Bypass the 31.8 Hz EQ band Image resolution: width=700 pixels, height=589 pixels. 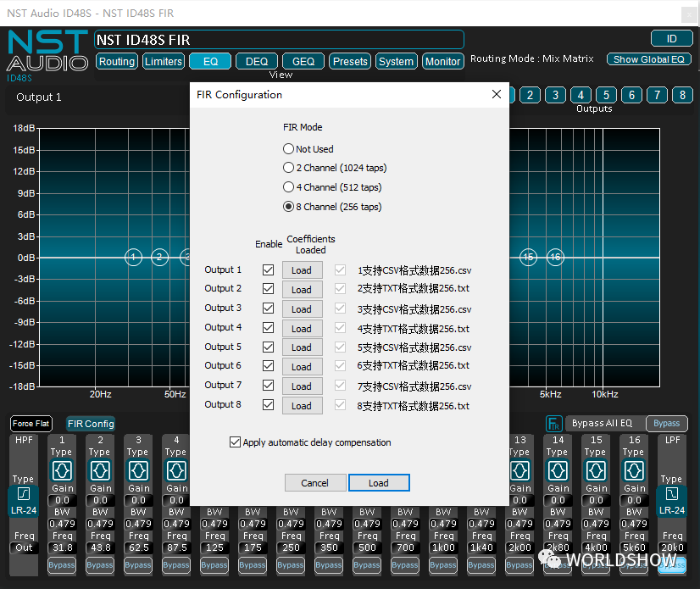[62, 565]
